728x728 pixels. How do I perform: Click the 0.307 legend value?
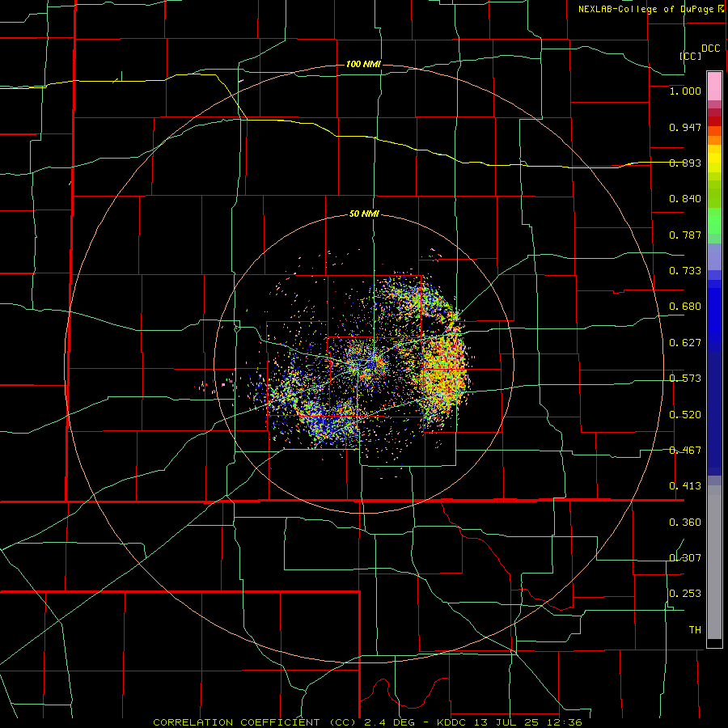(x=685, y=558)
